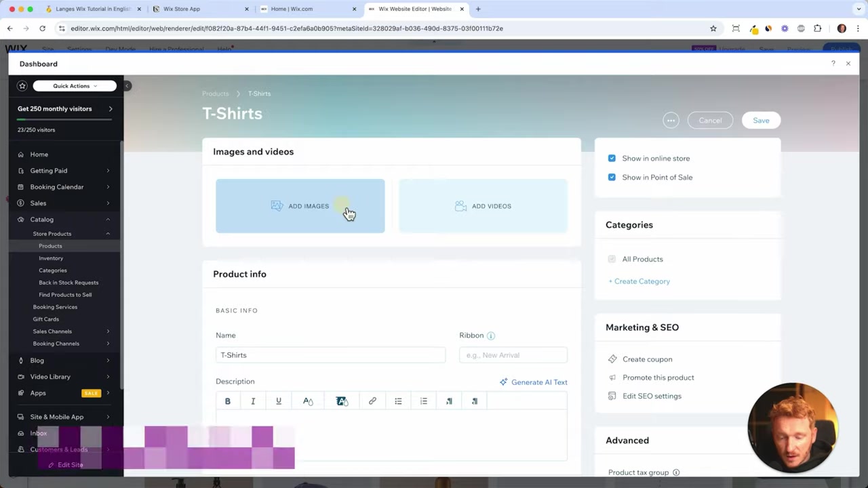Click the Promote this product megaphone icon
Image resolution: width=868 pixels, height=488 pixels.
click(612, 378)
